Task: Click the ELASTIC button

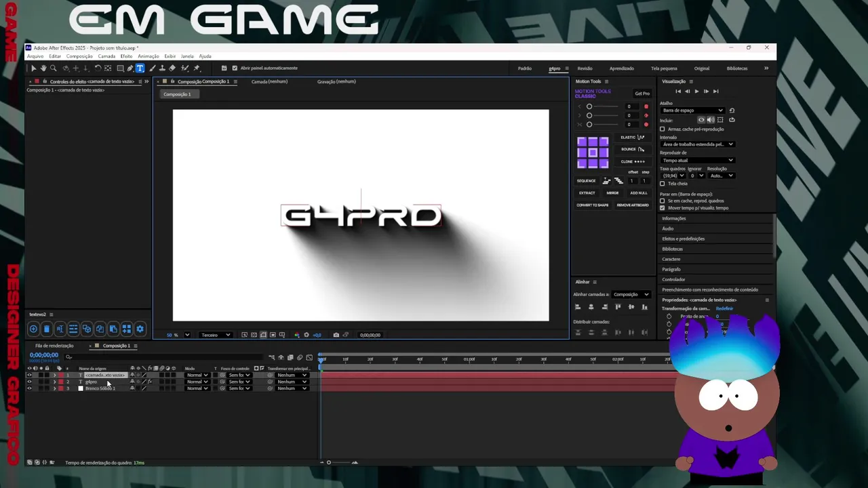Action: [x=633, y=138]
